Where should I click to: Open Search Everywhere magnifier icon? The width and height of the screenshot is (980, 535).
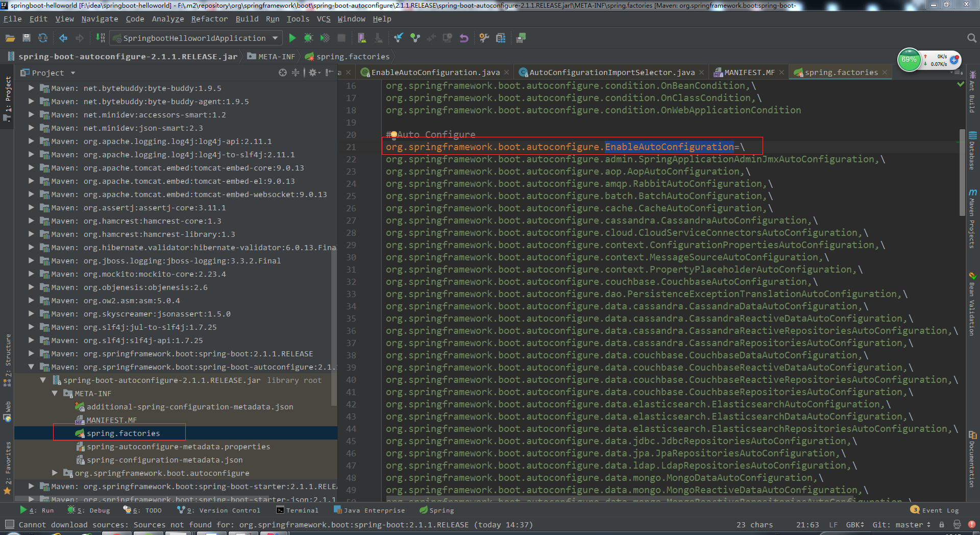(x=972, y=38)
